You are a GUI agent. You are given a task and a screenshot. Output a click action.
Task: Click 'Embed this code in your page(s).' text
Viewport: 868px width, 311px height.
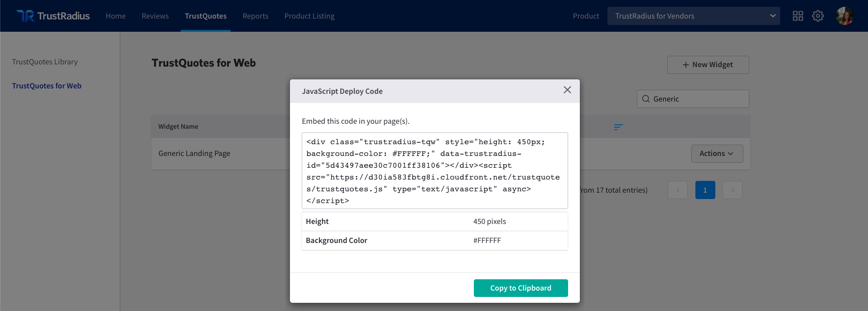(356, 121)
